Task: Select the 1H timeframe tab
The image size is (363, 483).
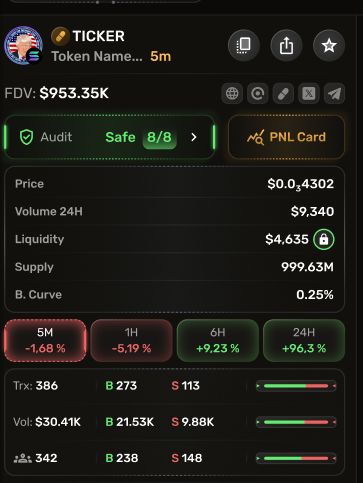Action: point(131,340)
